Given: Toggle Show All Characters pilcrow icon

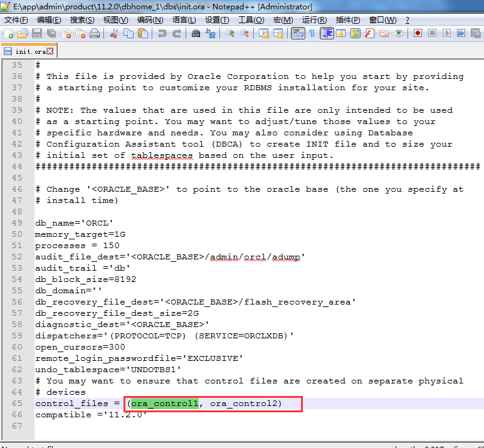Looking at the screenshot, I should point(312,33).
